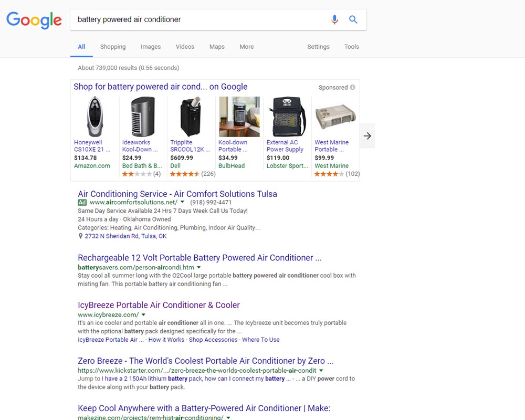Open 'IcyBreeze Portable Air ...' sitelink
This screenshot has width=525, height=420.
(x=111, y=340)
